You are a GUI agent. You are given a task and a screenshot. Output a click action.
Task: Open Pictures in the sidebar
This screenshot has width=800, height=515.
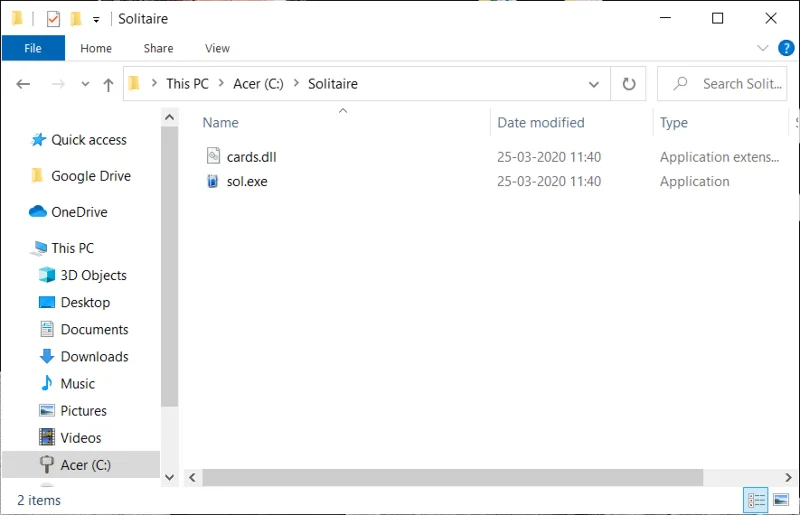(84, 410)
